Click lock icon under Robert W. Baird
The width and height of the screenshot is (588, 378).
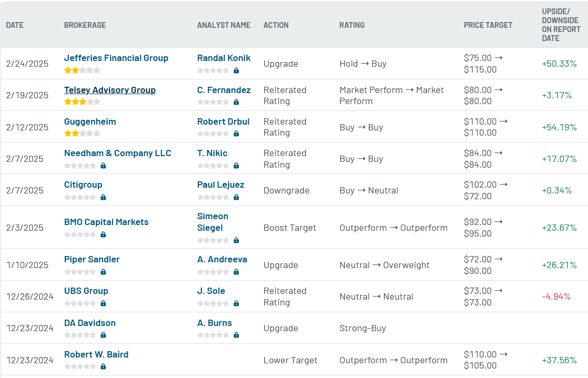103,366
